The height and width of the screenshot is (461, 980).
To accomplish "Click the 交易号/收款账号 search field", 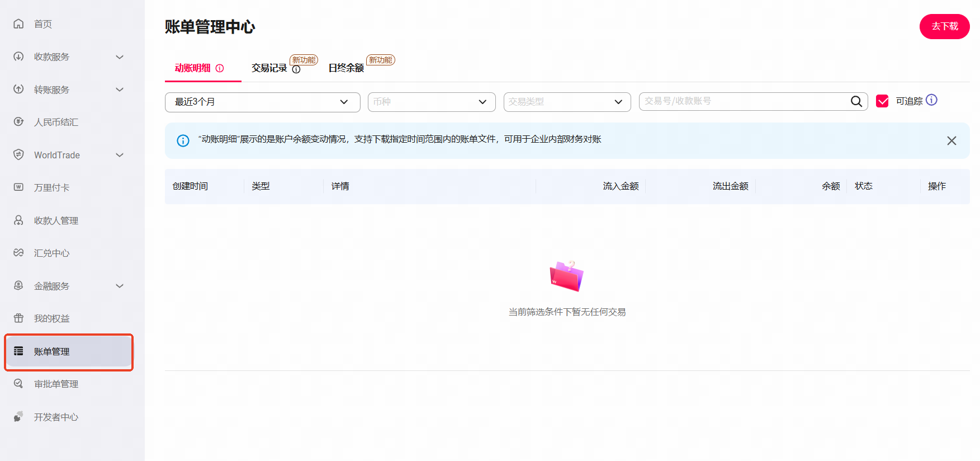I will 753,101.
